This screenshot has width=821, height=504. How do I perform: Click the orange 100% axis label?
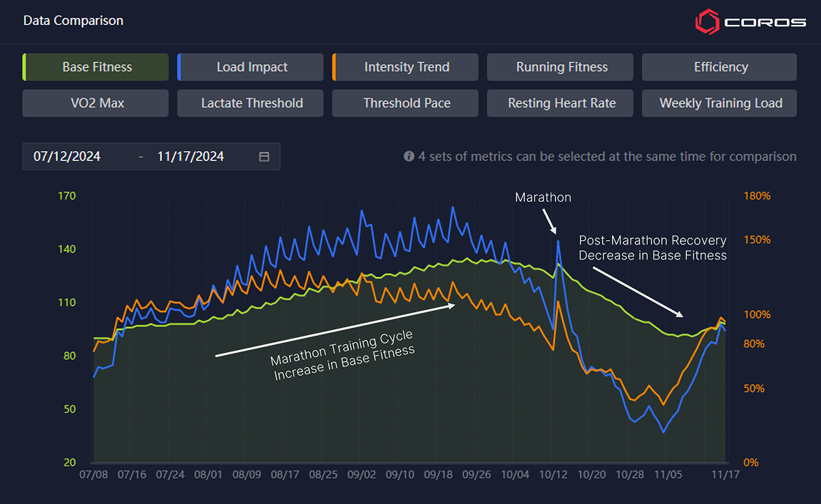757,314
